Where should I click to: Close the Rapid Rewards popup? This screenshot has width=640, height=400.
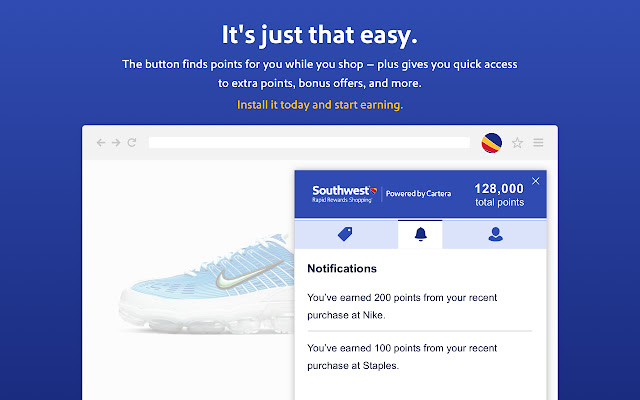point(535,181)
